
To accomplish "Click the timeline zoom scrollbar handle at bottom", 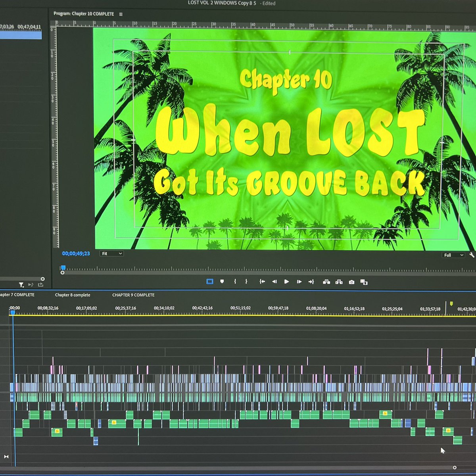I will (x=455, y=468).
